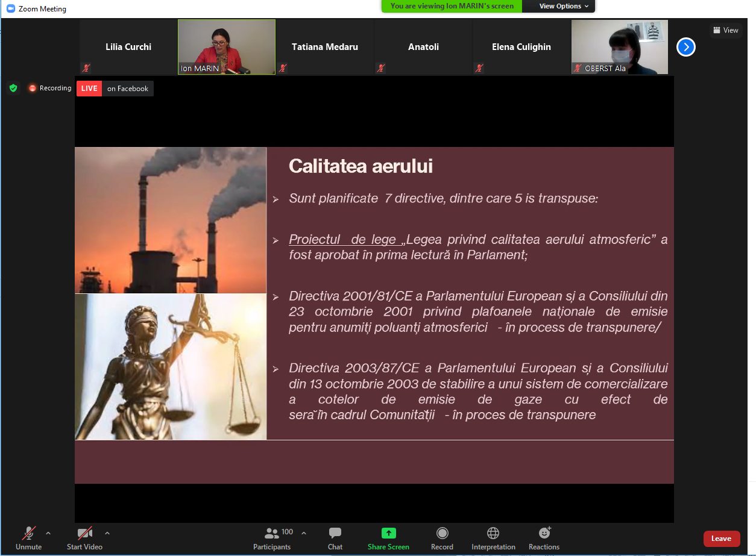Image resolution: width=756 pixels, height=556 pixels.
Task: Open the View Options dropdown
Action: point(564,6)
